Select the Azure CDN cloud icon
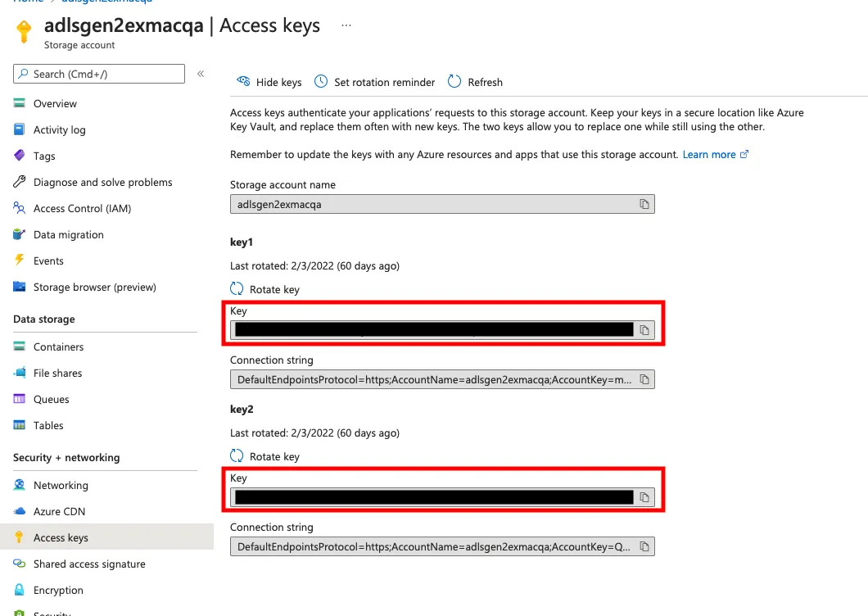 coord(18,510)
